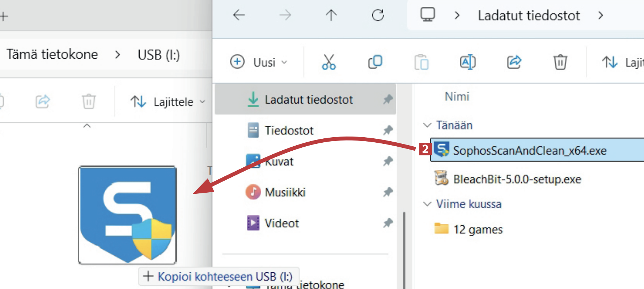
Task: Unpin Ladatut tiedostot from quick access
Action: coord(388,99)
